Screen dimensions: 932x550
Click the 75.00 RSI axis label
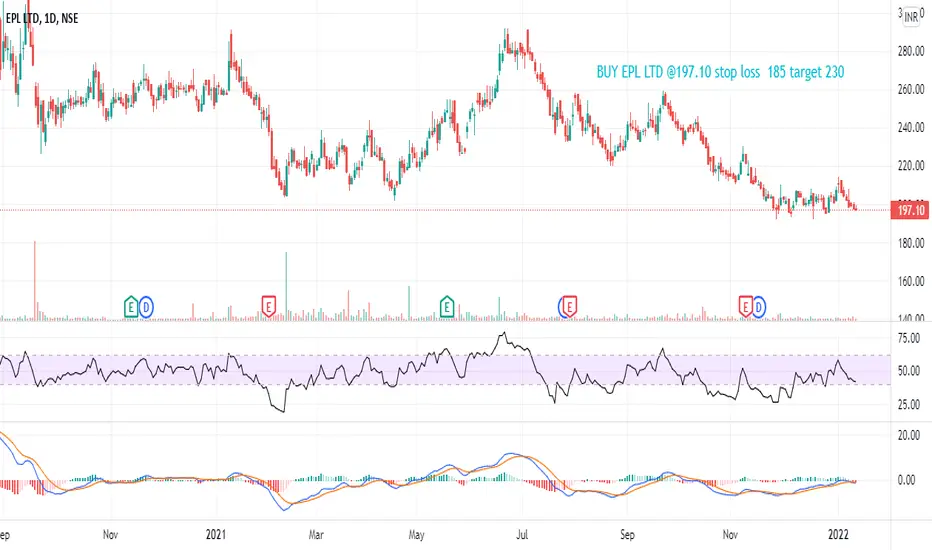(909, 338)
